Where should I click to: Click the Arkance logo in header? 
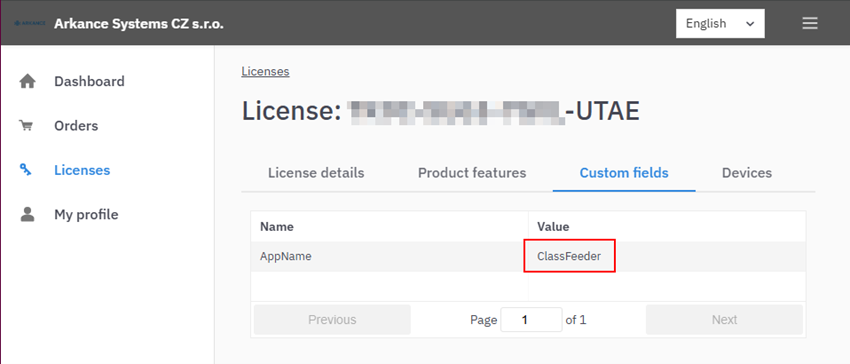(x=29, y=24)
